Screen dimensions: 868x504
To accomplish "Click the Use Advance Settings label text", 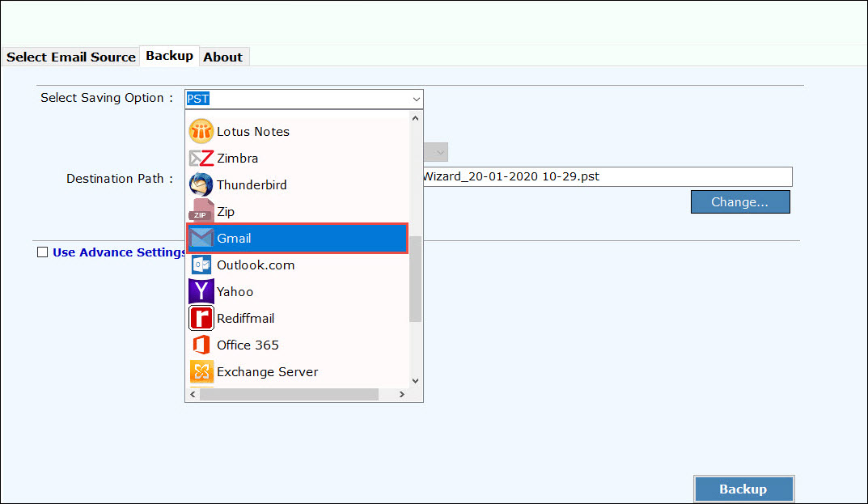I will point(120,252).
